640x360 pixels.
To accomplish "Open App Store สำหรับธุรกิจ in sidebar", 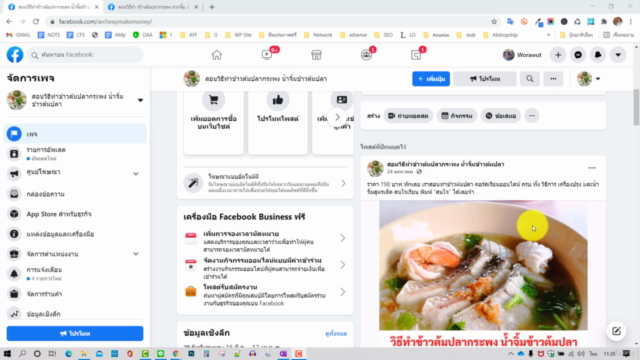I will pyautogui.click(x=76, y=214).
